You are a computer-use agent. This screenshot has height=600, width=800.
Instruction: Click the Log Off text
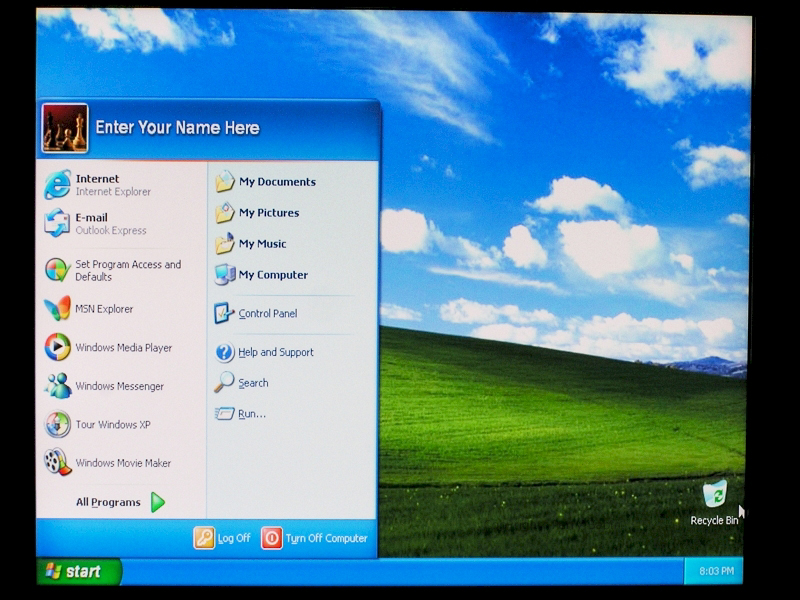[234, 538]
